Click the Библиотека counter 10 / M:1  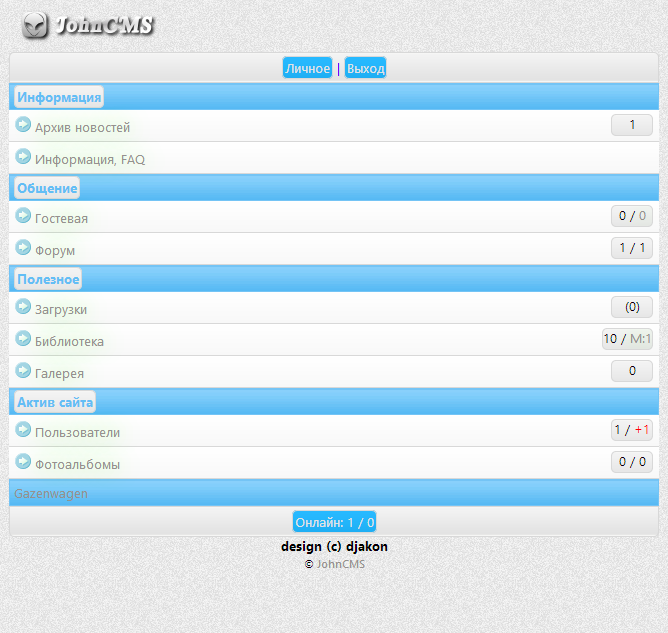tap(627, 339)
